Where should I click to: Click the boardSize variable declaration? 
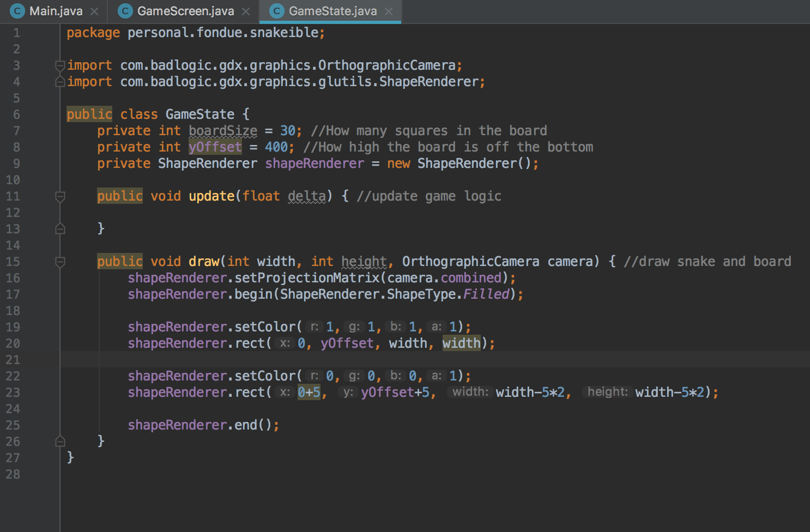[x=223, y=131]
